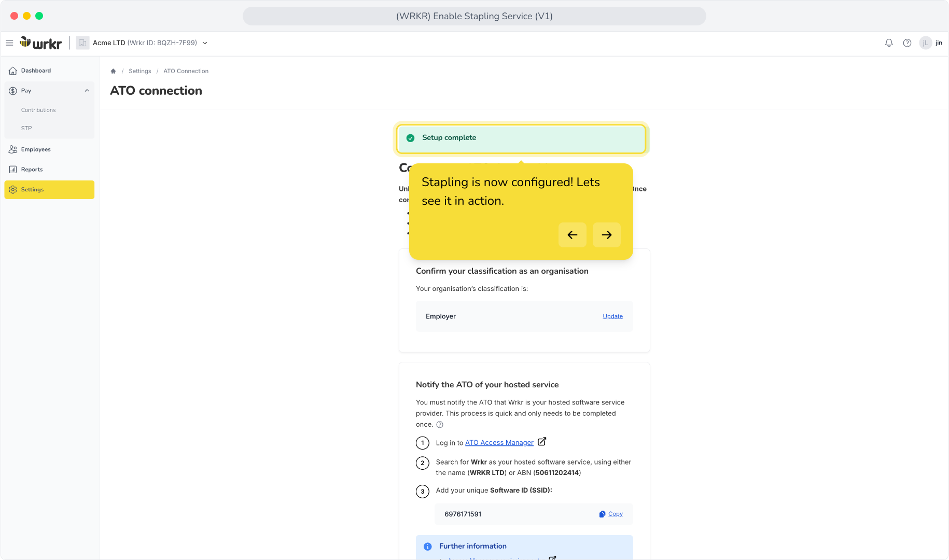
Task: Open the ATO Access Manager link
Action: point(499,443)
